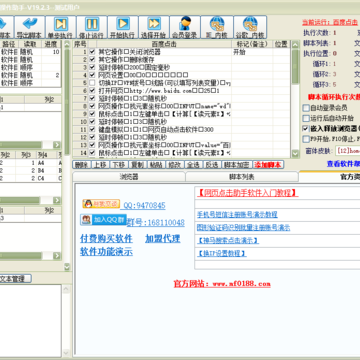Click the 标记(备注) column header
The image size is (360, 360).
[x=252, y=44]
